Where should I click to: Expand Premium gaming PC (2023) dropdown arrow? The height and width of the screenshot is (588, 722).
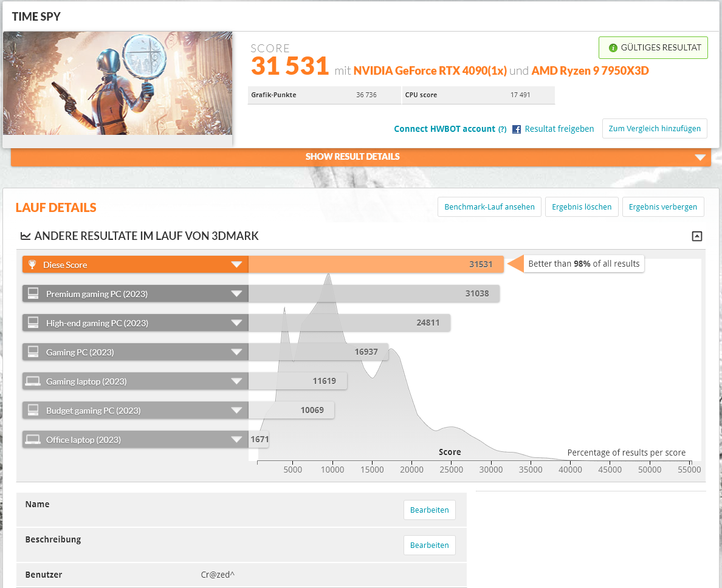(x=236, y=293)
